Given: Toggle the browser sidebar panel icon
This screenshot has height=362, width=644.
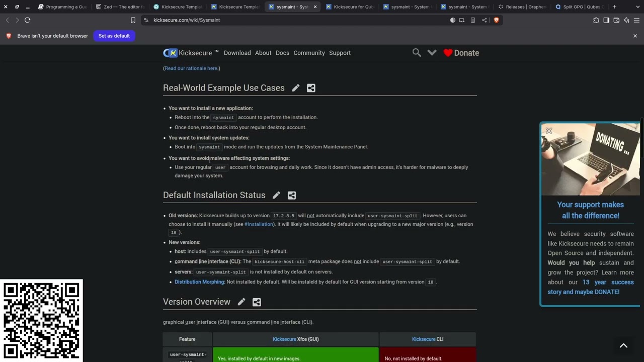Looking at the screenshot, I should point(606,20).
